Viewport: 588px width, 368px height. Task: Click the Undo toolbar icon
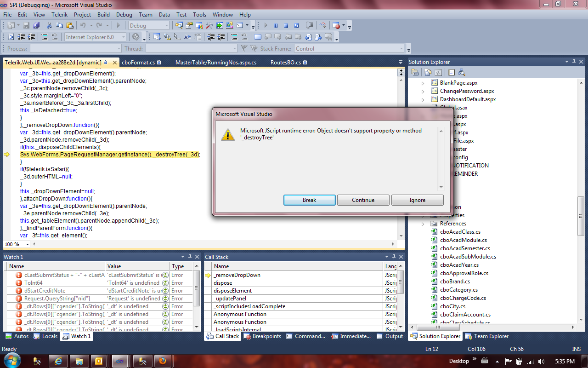[x=83, y=25]
